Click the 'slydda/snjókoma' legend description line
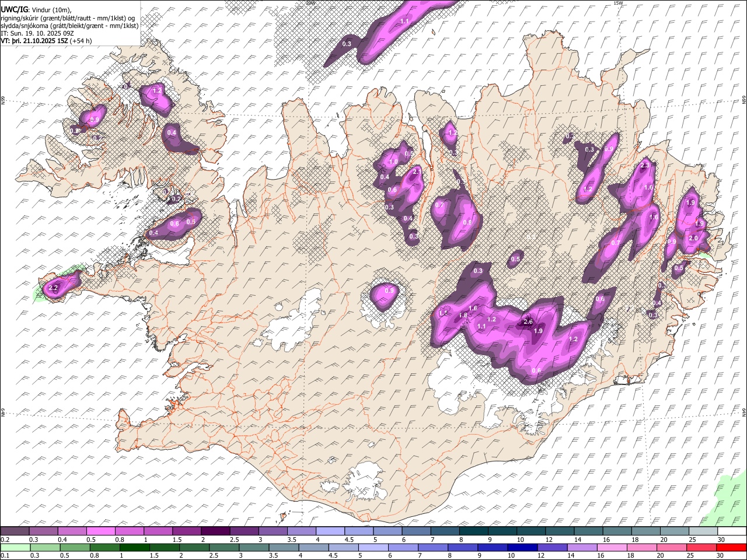Viewport: 747px width, 560px height. [x=70, y=26]
